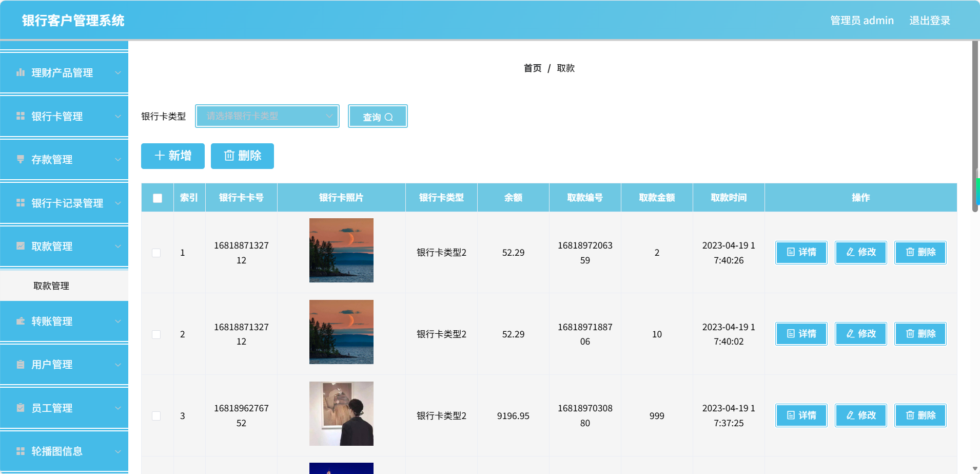This screenshot has width=980, height=474.
Task: Click the bar chart icon beside 理财产品管理
Action: 21,72
